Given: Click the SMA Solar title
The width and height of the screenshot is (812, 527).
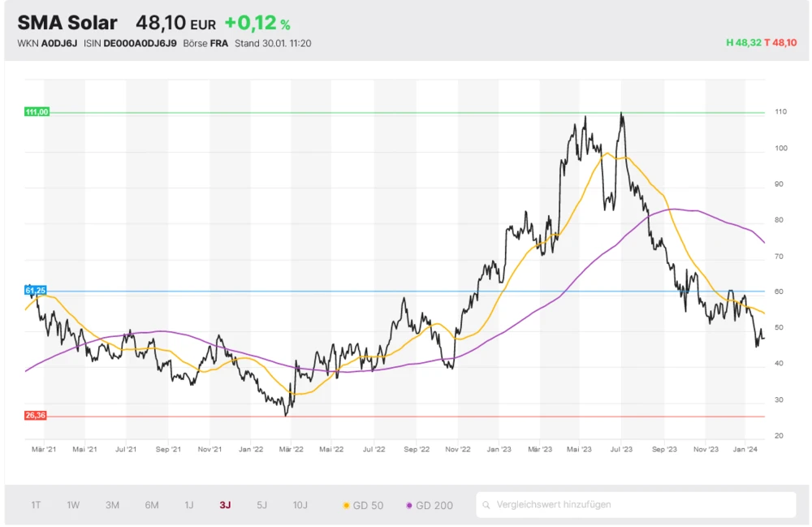Looking at the screenshot, I should point(67,23).
